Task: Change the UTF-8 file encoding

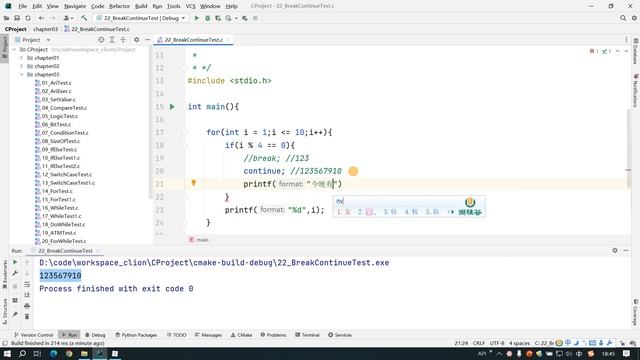Action: (x=497, y=343)
